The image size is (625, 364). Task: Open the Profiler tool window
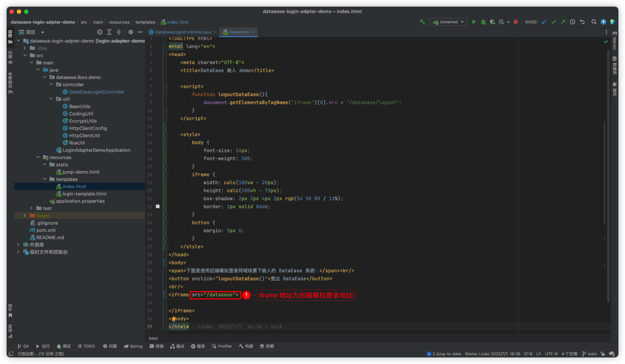[222, 346]
